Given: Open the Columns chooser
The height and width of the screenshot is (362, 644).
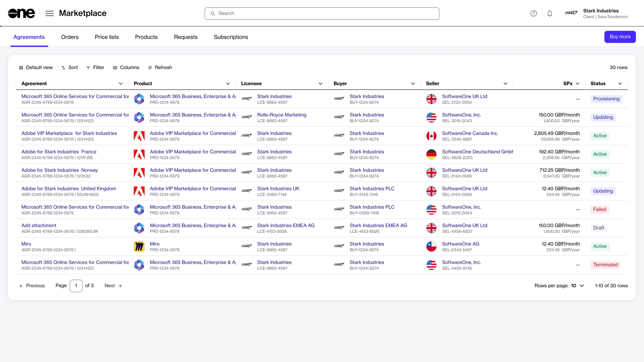Looking at the screenshot, I should pos(126,68).
